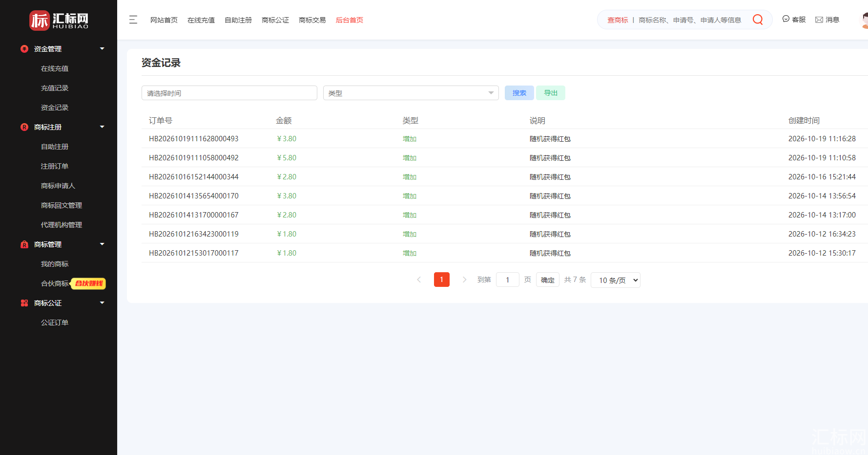Open 注册订单 in sidebar
868x455 pixels.
(x=55, y=166)
